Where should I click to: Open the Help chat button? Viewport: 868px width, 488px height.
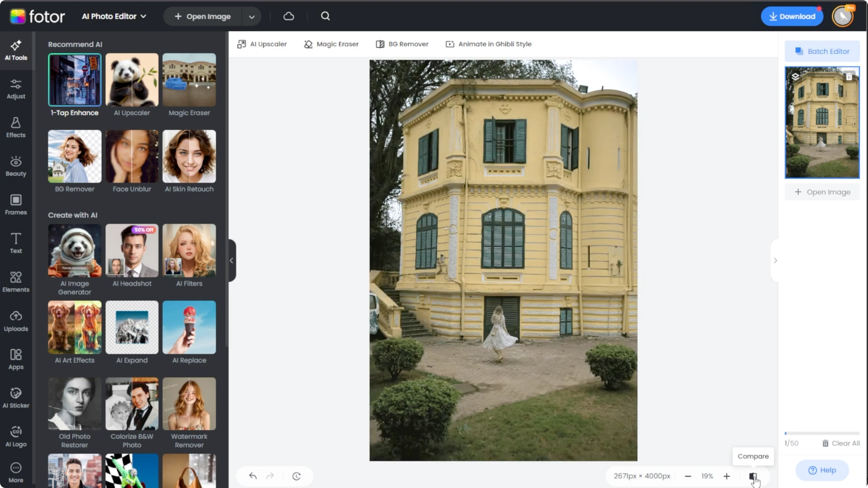[822, 470]
